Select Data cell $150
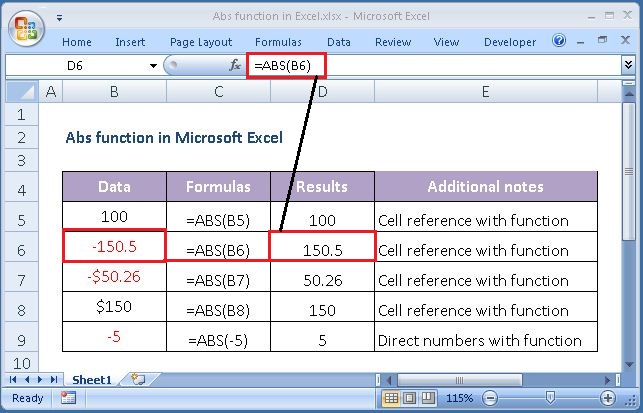Image resolution: width=643 pixels, height=413 pixels. pyautogui.click(x=114, y=306)
